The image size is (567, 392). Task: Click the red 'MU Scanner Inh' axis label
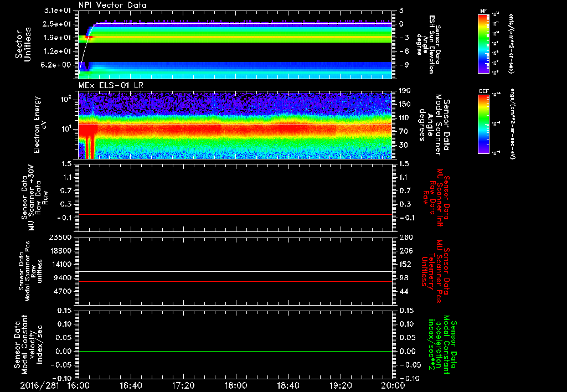click(x=440, y=198)
